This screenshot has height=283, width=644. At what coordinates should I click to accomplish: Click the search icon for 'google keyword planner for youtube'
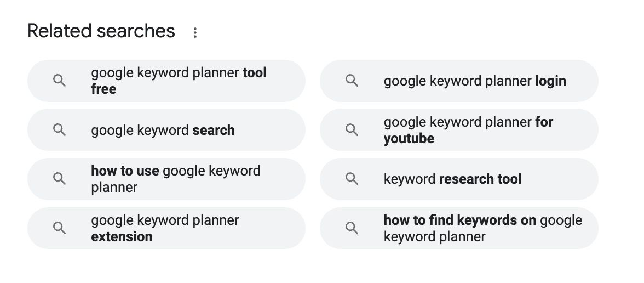coord(352,130)
